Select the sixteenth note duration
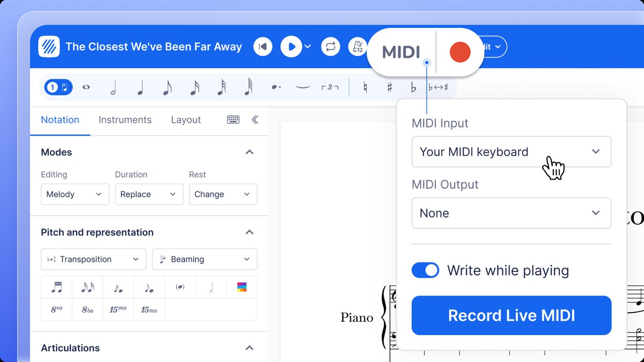 [x=194, y=87]
